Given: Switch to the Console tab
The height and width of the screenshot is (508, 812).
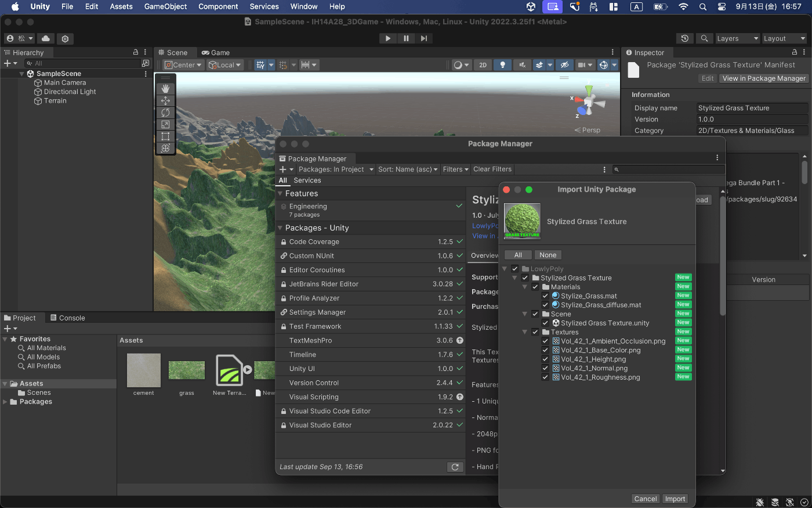Looking at the screenshot, I should pyautogui.click(x=67, y=318).
